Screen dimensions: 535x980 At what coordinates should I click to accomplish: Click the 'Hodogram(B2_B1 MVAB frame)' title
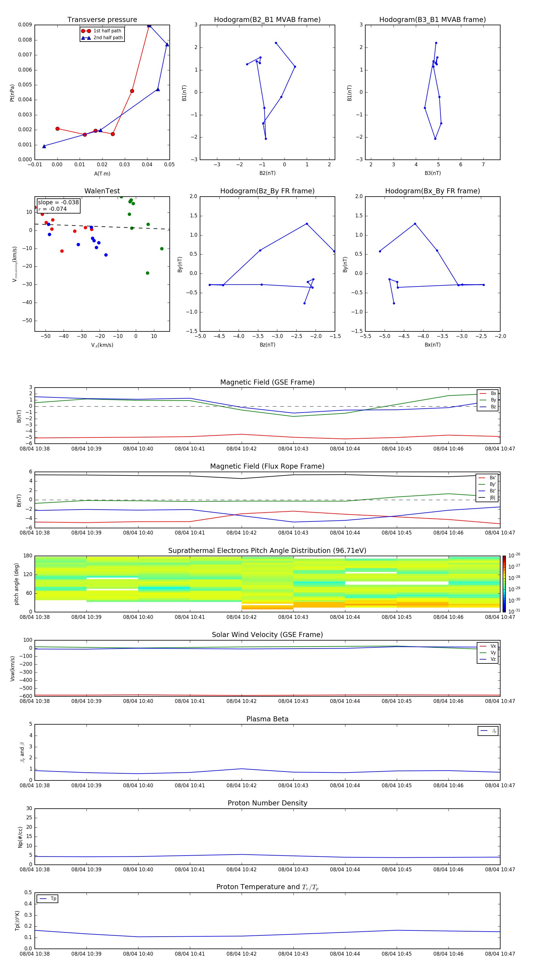pos(267,19)
